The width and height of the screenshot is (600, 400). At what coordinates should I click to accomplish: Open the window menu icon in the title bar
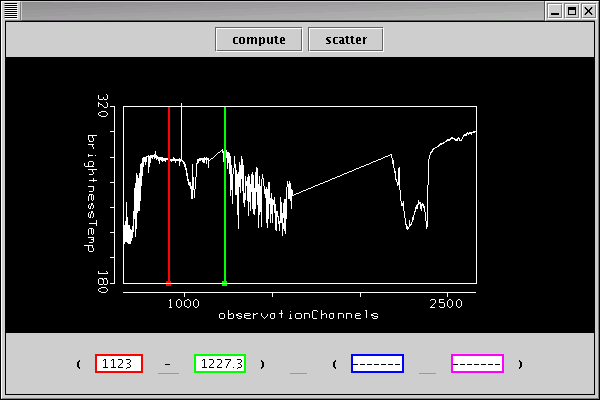pyautogui.click(x=11, y=11)
